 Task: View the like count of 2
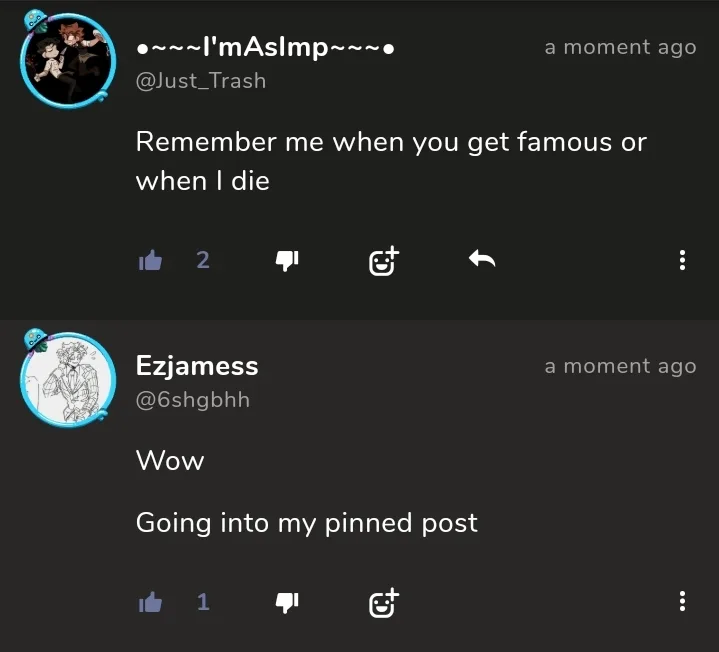point(203,261)
